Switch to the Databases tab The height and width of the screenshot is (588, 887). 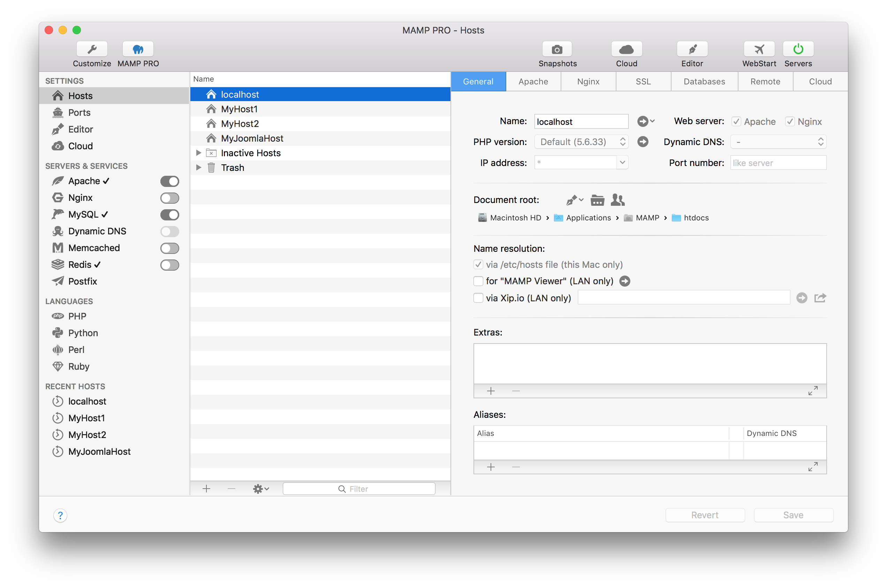coord(704,81)
